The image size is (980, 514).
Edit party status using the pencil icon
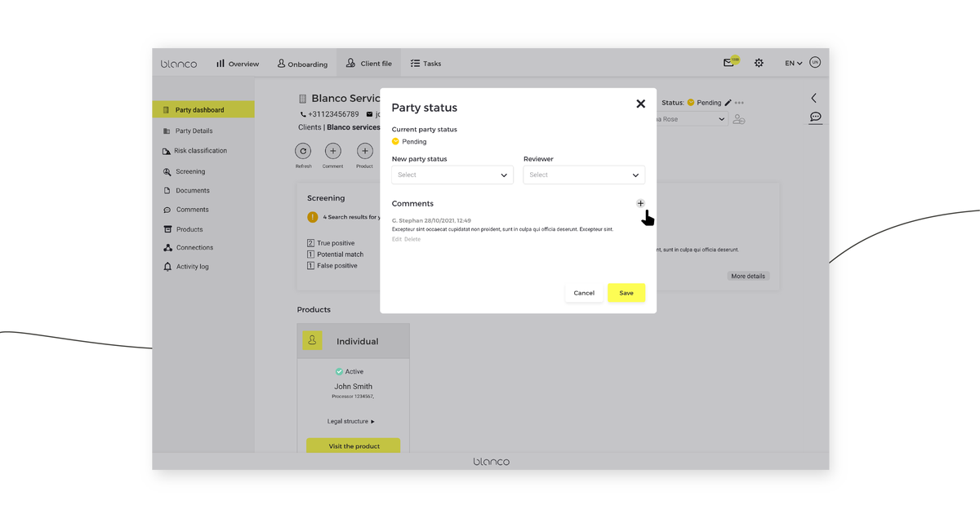(726, 102)
